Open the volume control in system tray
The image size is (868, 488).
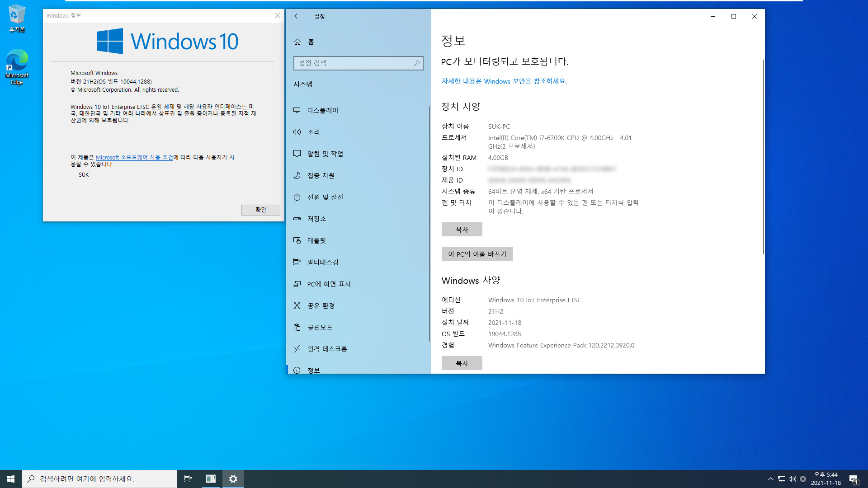point(792,479)
